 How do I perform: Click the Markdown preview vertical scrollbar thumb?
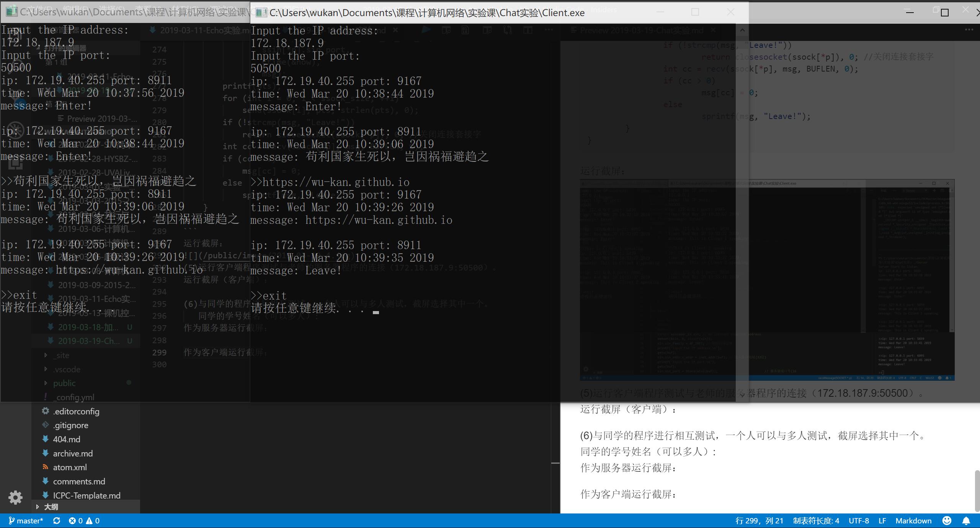[977, 491]
